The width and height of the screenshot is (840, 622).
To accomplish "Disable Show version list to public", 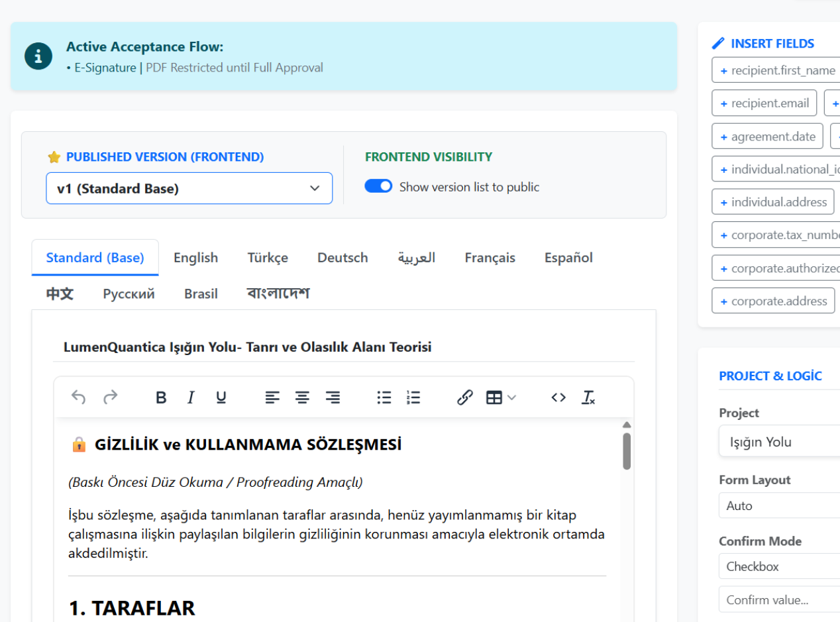I will (378, 187).
